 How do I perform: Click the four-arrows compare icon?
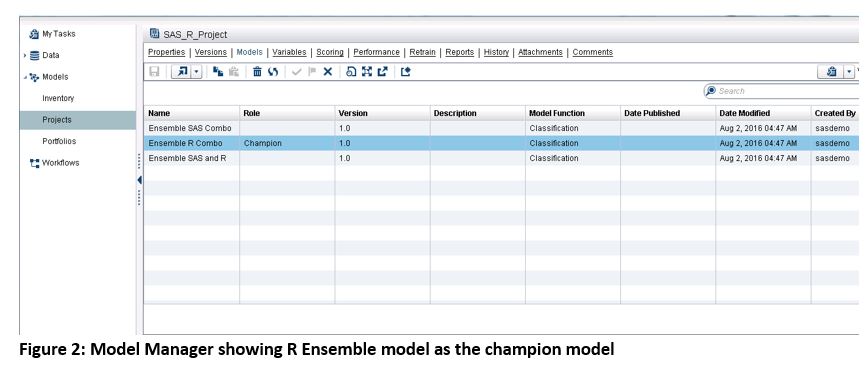366,71
